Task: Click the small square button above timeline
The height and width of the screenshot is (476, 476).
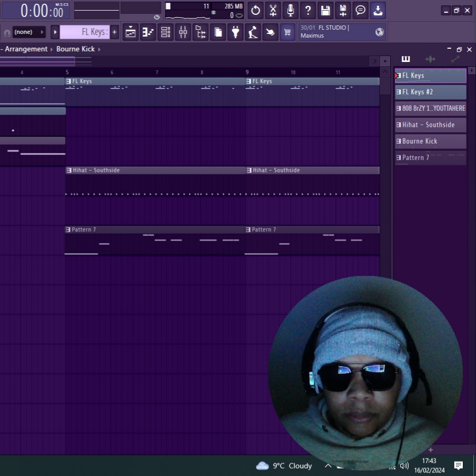Action: coord(385,61)
